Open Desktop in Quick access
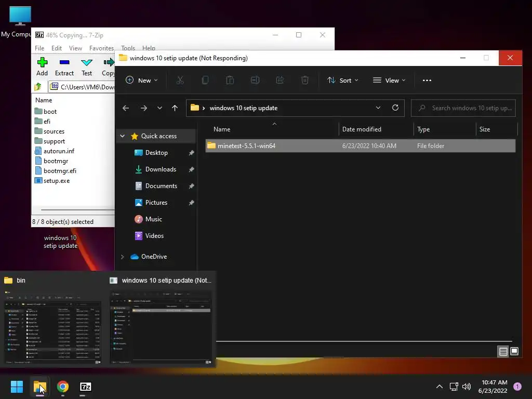Viewport: 532px width, 399px height. [156, 153]
